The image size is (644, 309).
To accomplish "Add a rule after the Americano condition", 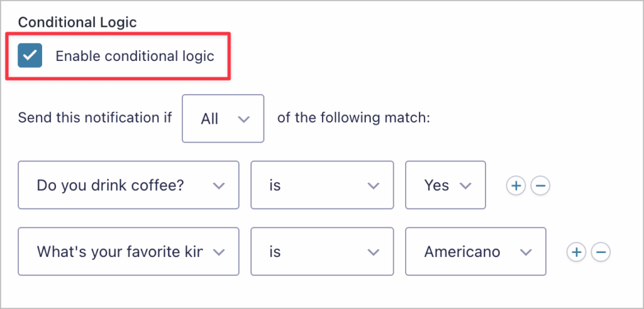I will 576,252.
